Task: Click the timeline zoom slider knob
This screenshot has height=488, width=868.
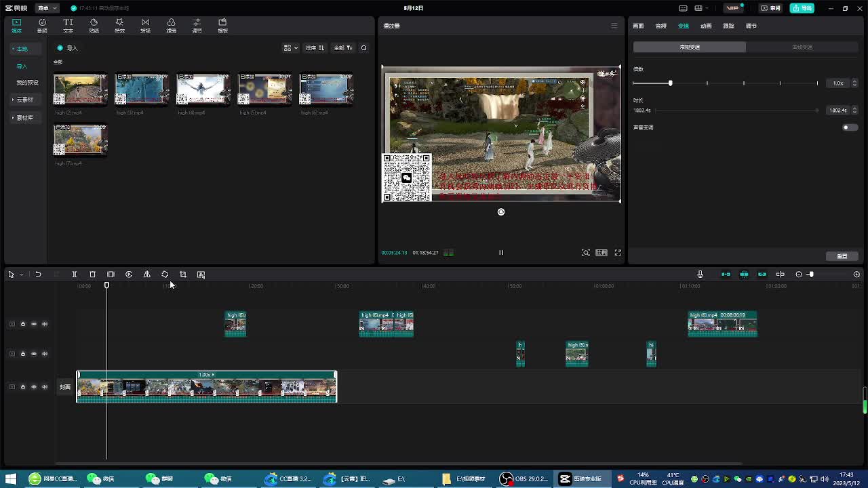Action: pos(811,274)
